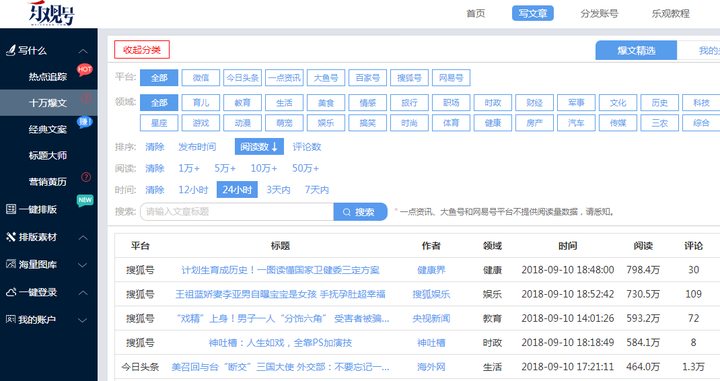Image resolution: width=720 pixels, height=381 pixels.
Task: Collapse the 一键登录 section chevron
Action: pos(83,292)
